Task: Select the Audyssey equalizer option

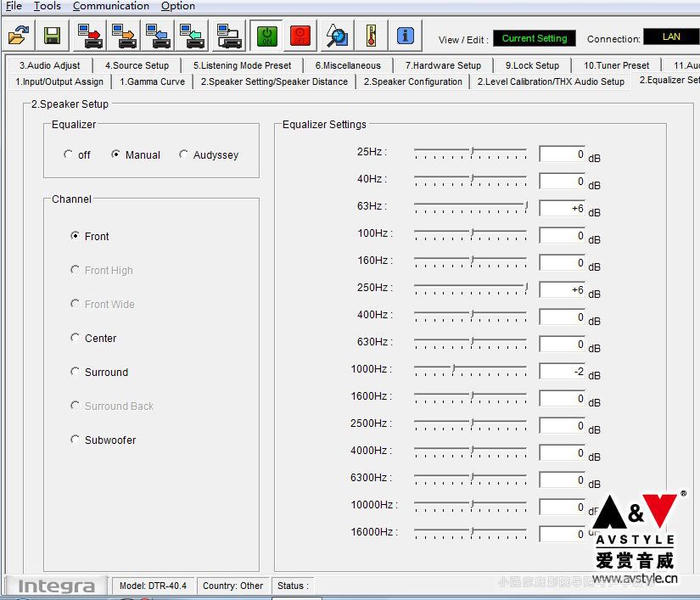Action: 184,155
